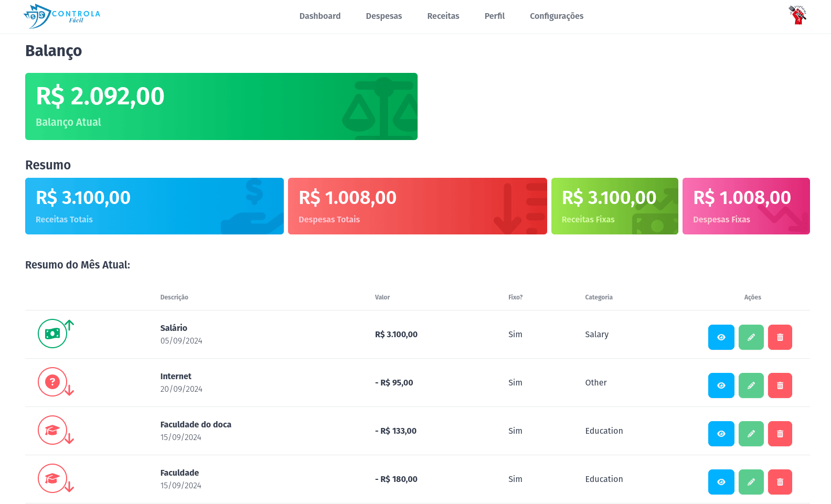Screen dimensions: 831x504
Task: Click the Receitas Fixas green card
Action: tap(615, 206)
